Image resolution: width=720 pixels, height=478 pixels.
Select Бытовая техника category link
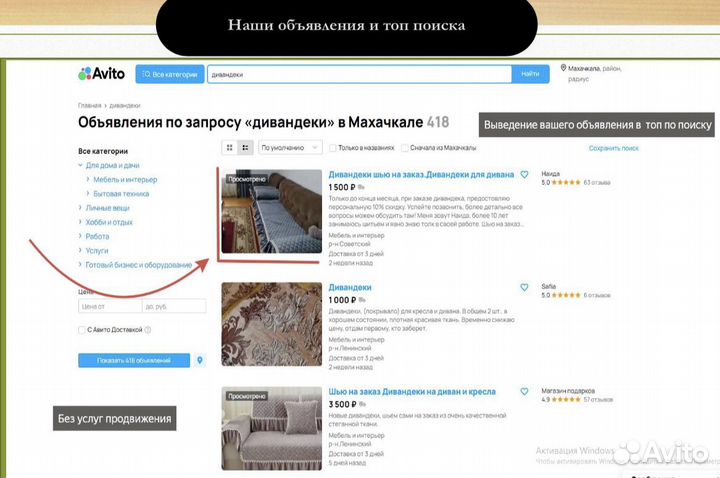pos(121,194)
